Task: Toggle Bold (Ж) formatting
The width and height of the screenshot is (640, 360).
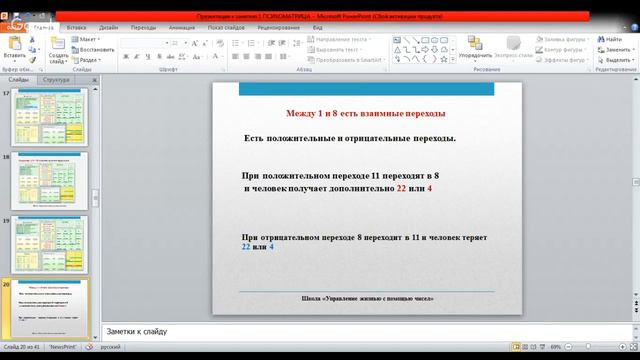Action: click(x=126, y=57)
